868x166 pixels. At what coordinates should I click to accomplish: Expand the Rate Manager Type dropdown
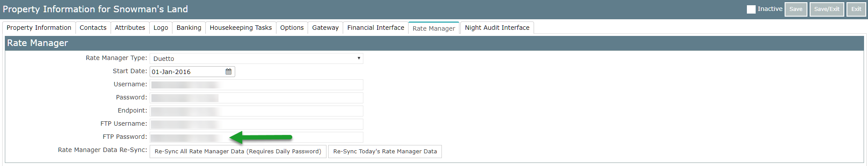[x=256, y=59]
